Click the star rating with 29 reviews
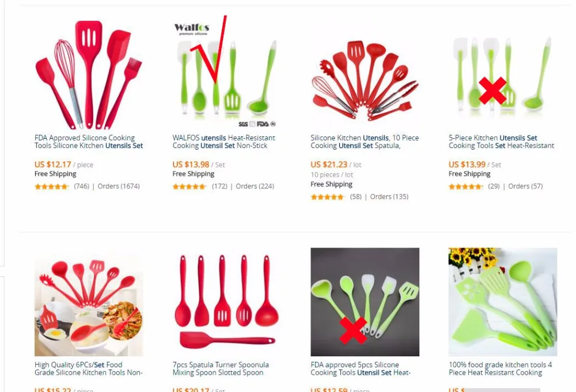Screen dimensions: 576x392 point(465,187)
